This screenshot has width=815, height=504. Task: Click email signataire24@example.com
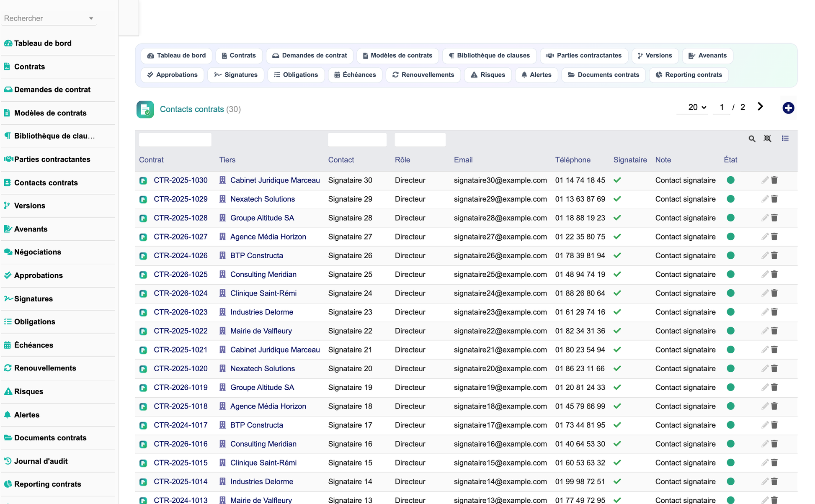tap(500, 293)
